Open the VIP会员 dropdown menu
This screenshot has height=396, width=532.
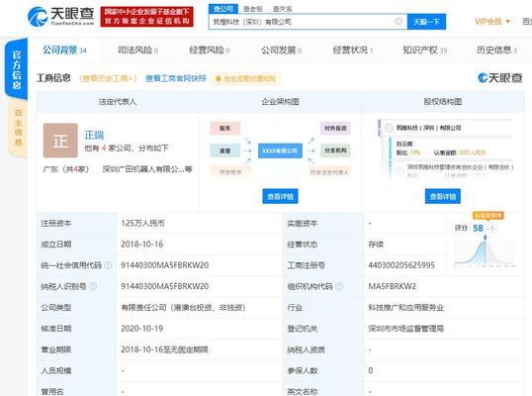tap(492, 22)
